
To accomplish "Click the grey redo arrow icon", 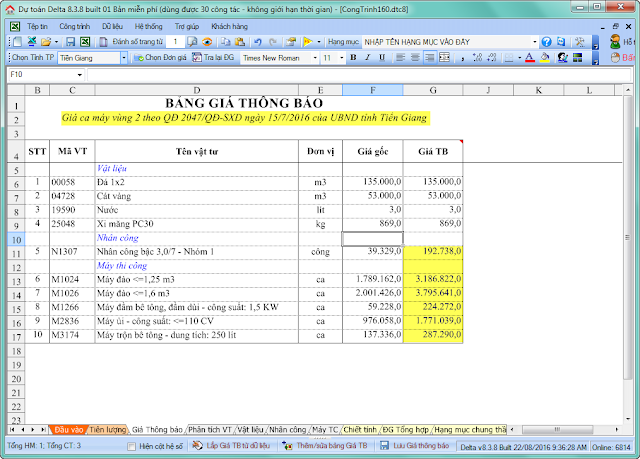I will point(273,42).
